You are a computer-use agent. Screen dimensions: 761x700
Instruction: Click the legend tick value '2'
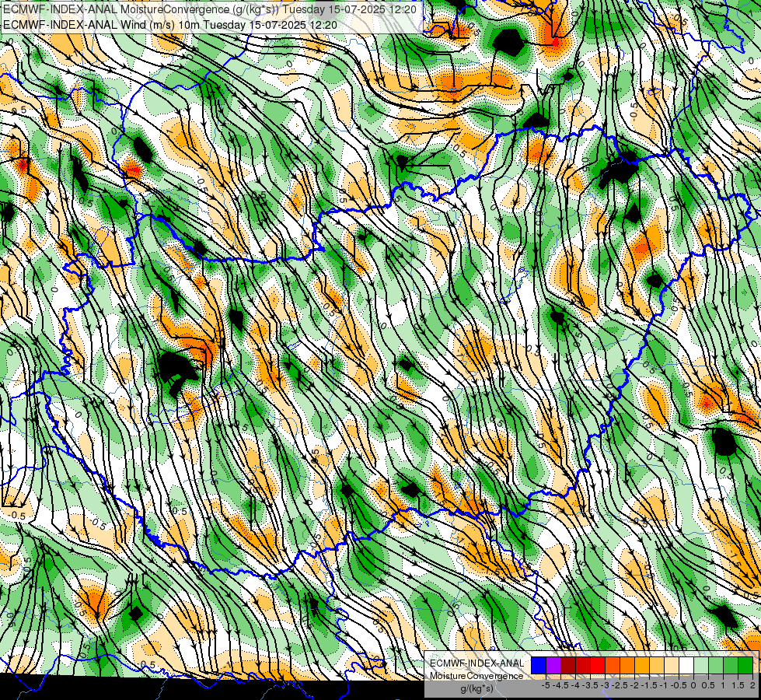point(752,685)
